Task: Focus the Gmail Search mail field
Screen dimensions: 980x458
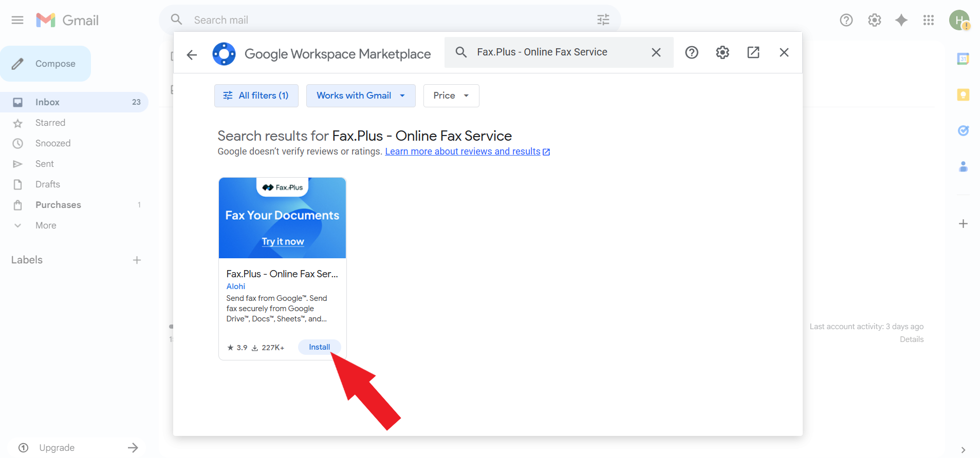Action: (391, 20)
